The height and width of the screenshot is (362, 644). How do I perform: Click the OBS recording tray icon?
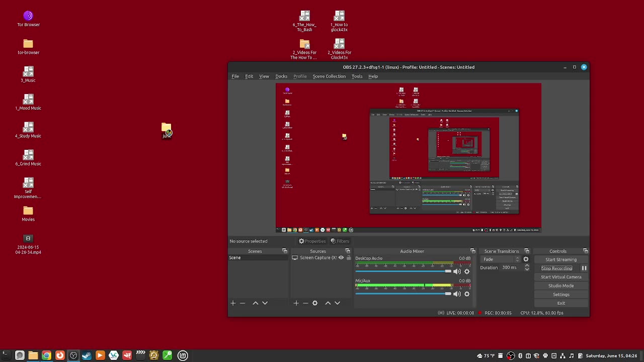(511, 356)
